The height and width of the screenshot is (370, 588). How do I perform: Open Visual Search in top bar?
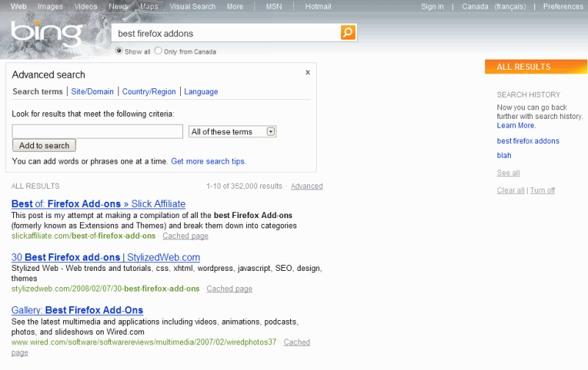(x=193, y=7)
